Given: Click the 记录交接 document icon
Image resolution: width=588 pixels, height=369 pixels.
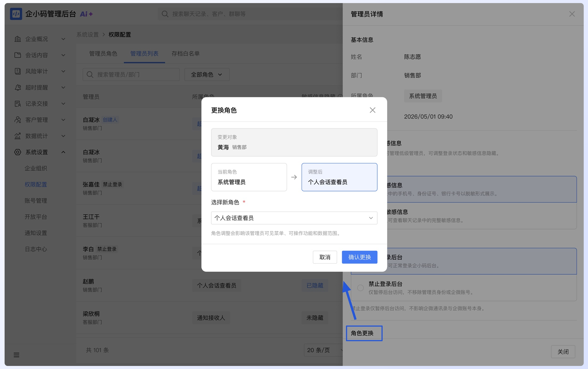Looking at the screenshot, I should 18,103.
